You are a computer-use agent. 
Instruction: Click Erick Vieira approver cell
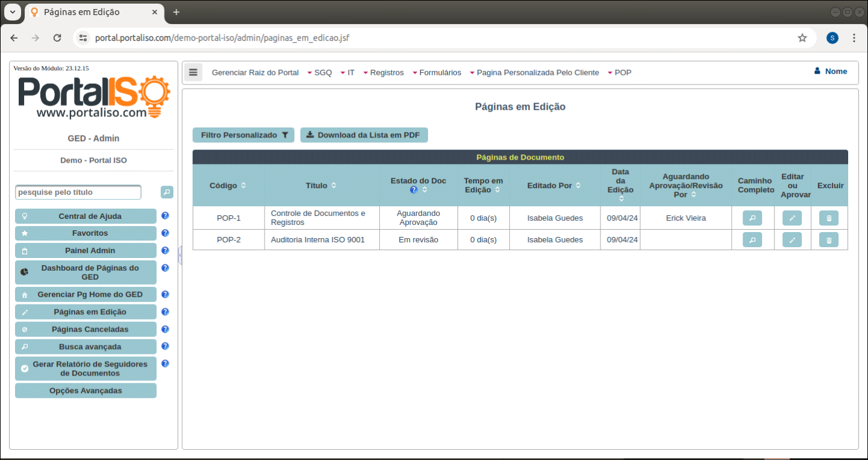pos(686,218)
